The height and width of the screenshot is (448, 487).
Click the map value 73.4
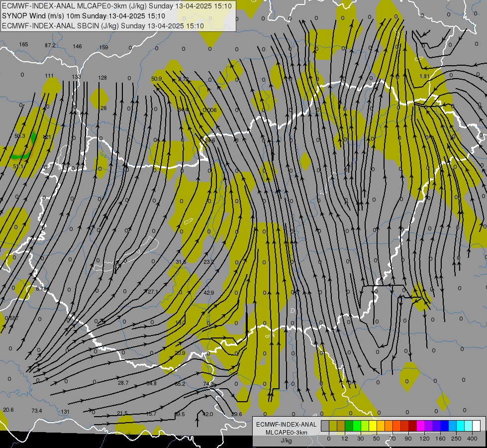37,411
